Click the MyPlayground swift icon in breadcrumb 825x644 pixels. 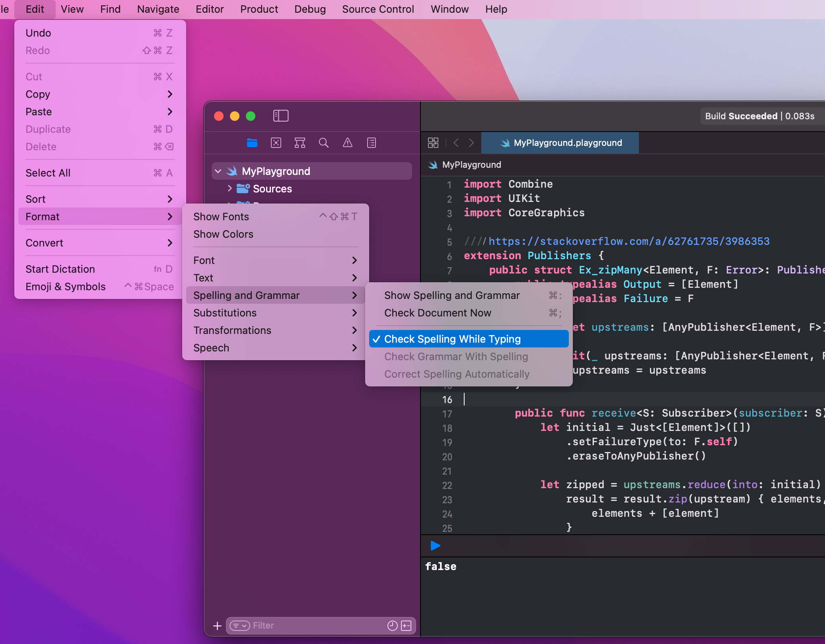tap(433, 165)
